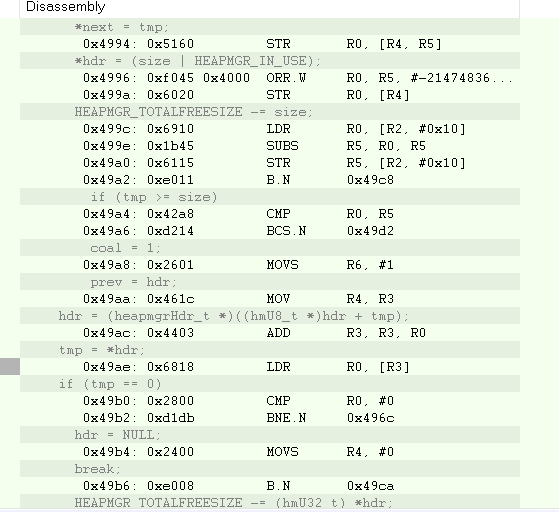This screenshot has height=512, width=559.
Task: Click the gray breakpoint marker in gutter
Action: [x=10, y=367]
